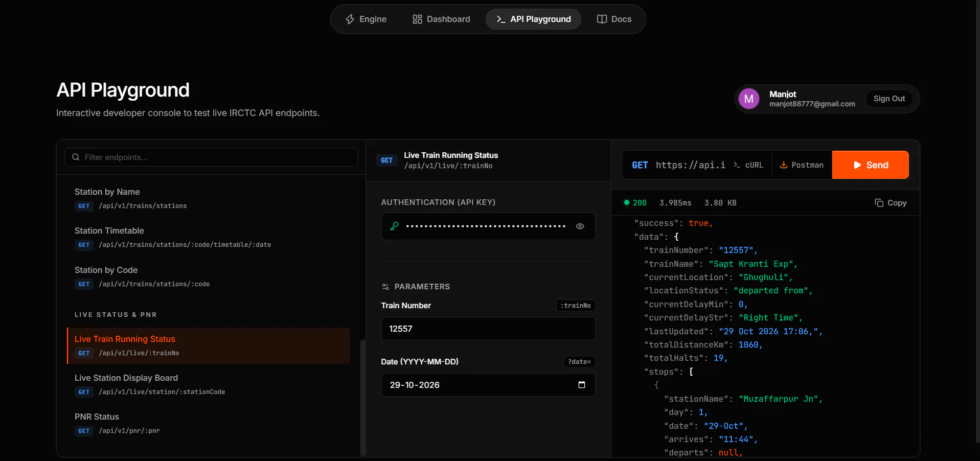Click the "?date=" parameter tag
The image size is (980, 461).
579,362
